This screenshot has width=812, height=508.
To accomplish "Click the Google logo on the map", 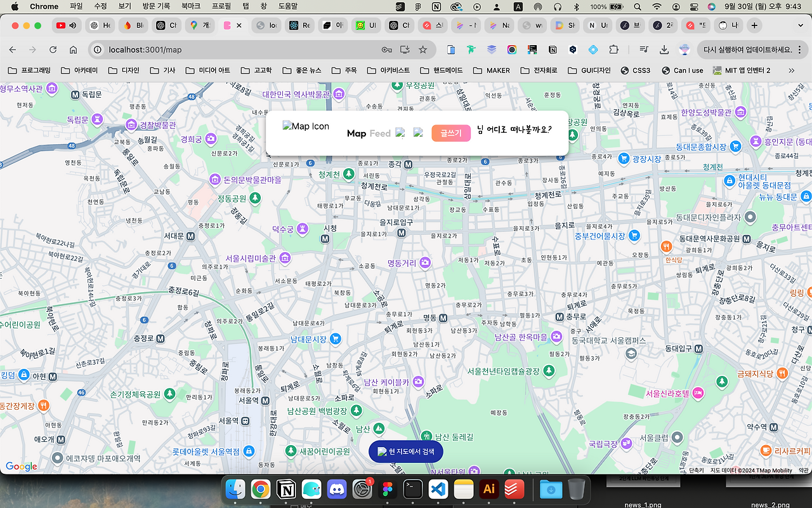I will coord(21,466).
